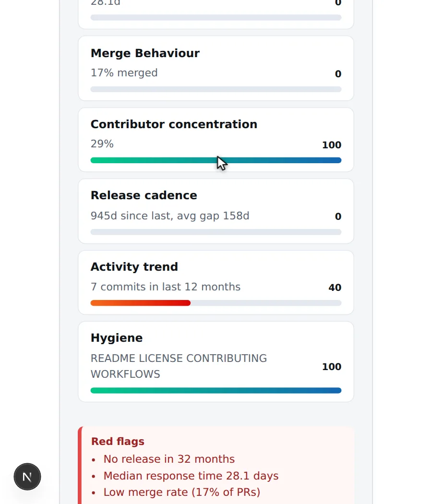432x504 pixels.
Task: Click the empty Merge Behaviour progress bar
Action: pos(216,89)
